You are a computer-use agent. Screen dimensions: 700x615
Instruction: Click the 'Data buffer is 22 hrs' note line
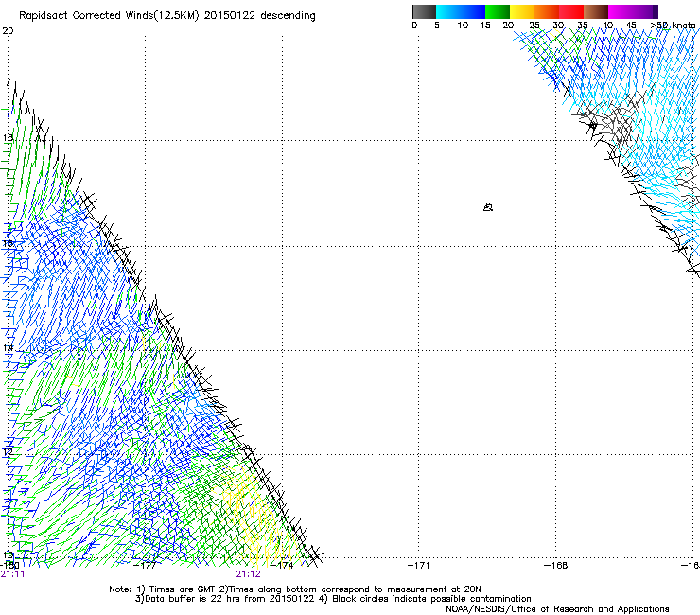pyautogui.click(x=333, y=599)
